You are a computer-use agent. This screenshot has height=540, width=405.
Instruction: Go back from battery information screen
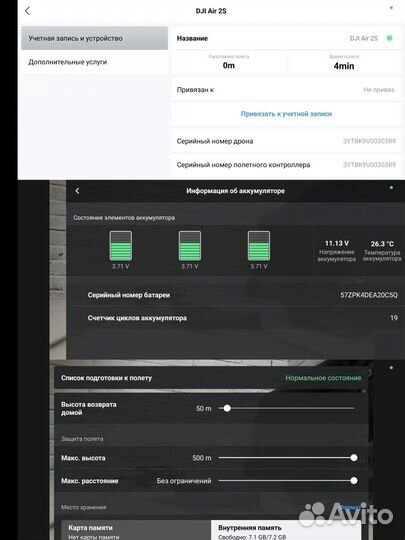[x=77, y=191]
